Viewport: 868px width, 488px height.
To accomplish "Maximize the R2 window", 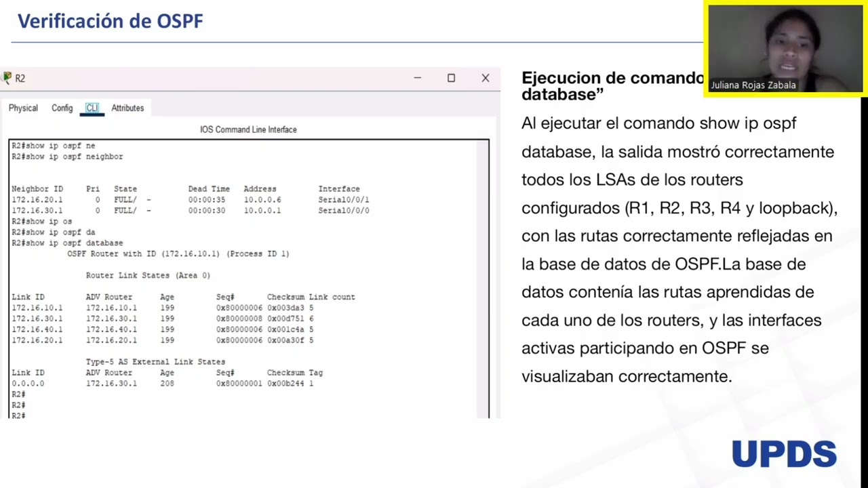I will point(451,78).
